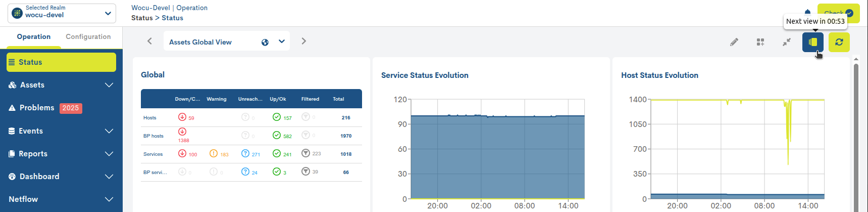This screenshot has height=212, width=868.
Task: Click the Service Status Evolution chart area
Action: (497, 149)
